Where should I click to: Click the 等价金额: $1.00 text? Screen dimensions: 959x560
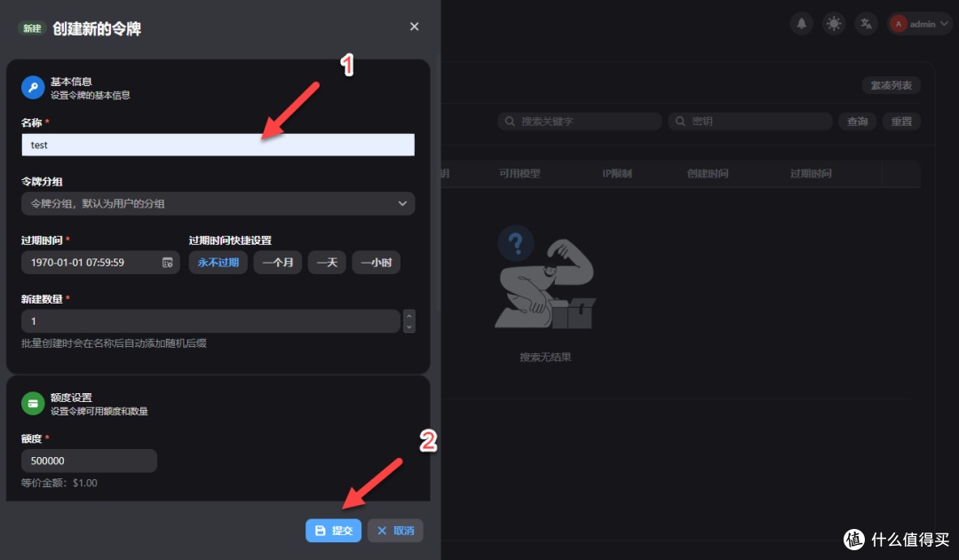coord(59,483)
